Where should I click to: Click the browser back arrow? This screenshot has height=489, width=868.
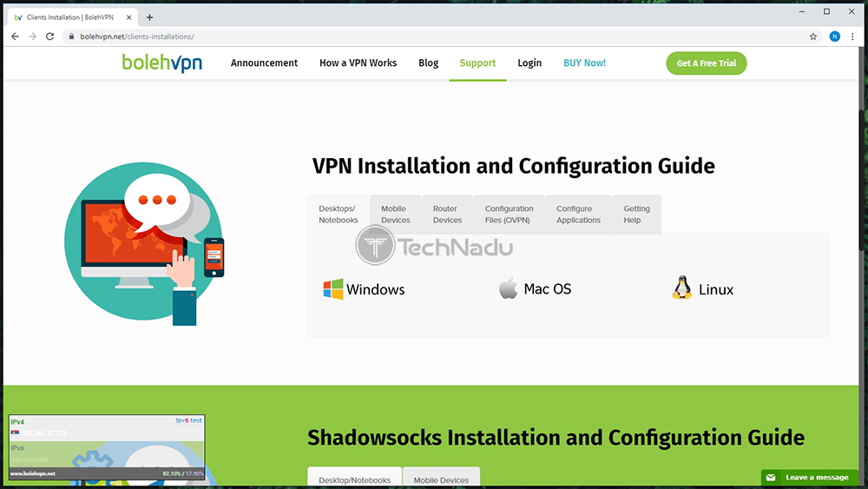pos(15,36)
